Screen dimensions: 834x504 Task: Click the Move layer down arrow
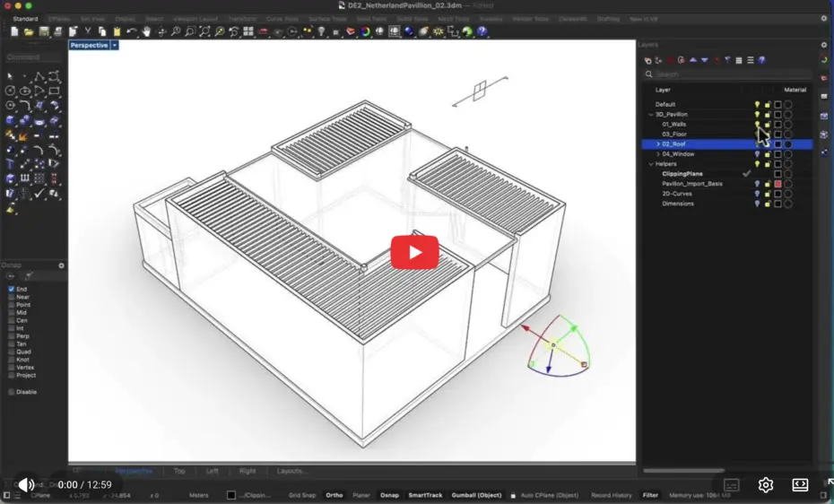point(704,61)
